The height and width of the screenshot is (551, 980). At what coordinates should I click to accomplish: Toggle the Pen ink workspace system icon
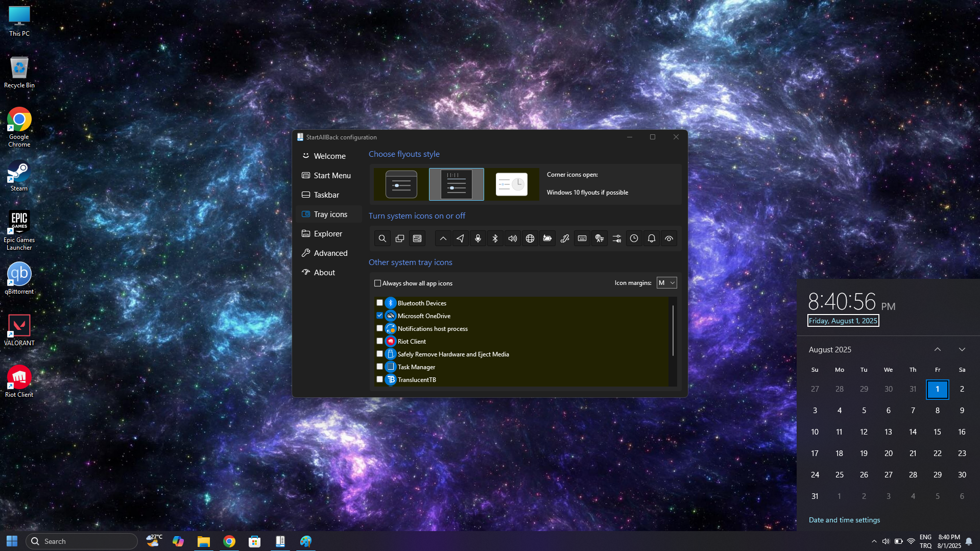tap(565, 238)
